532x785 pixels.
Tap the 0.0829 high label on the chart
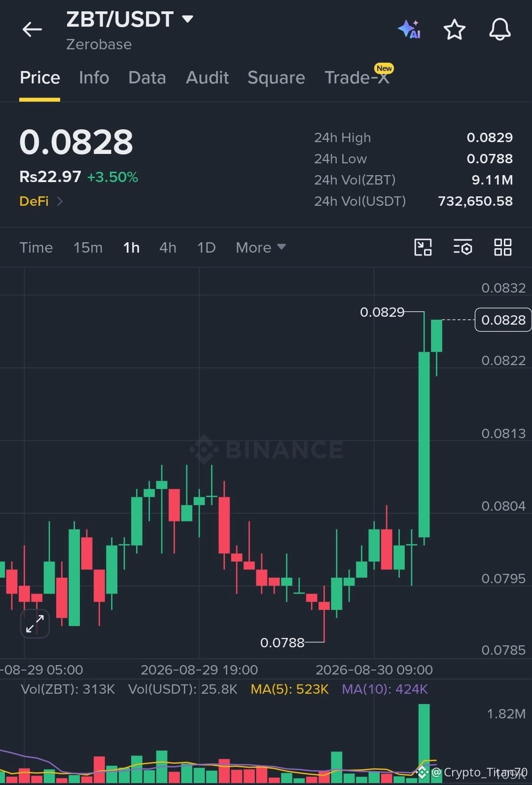tap(382, 312)
